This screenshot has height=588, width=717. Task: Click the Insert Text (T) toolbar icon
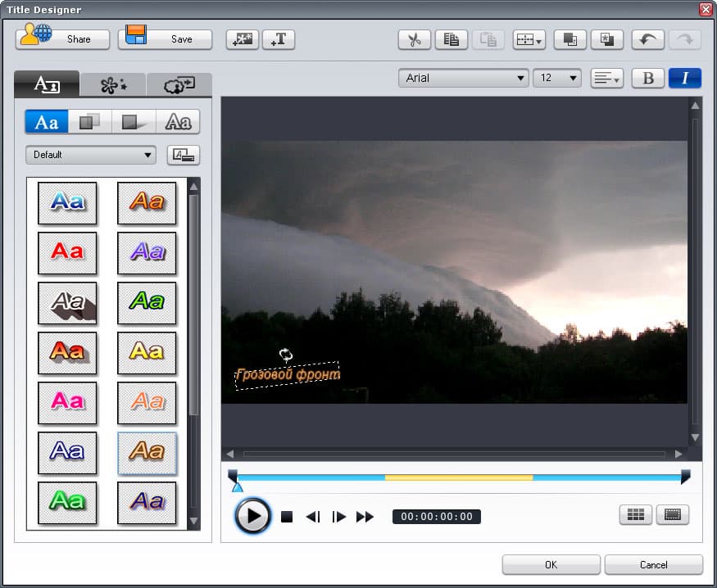tap(279, 40)
